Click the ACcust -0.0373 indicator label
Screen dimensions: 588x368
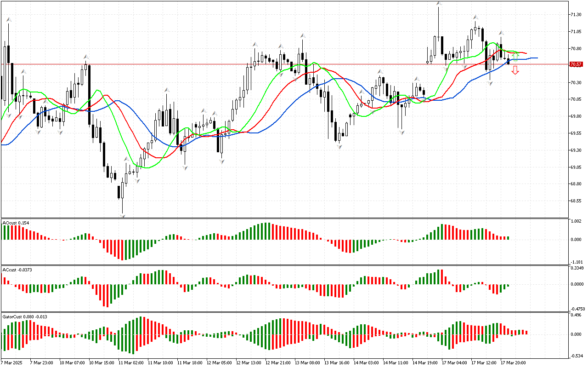(x=17, y=270)
